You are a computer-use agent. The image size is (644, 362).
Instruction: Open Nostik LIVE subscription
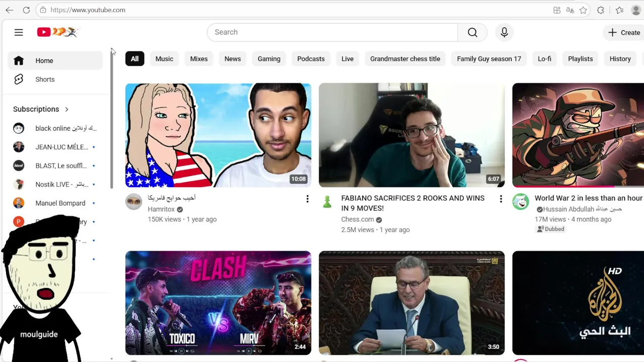(x=55, y=185)
